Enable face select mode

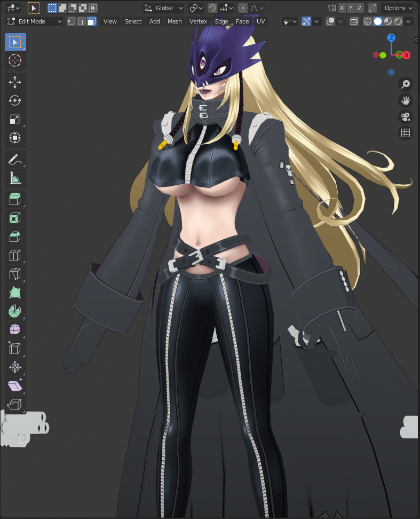pos(92,21)
